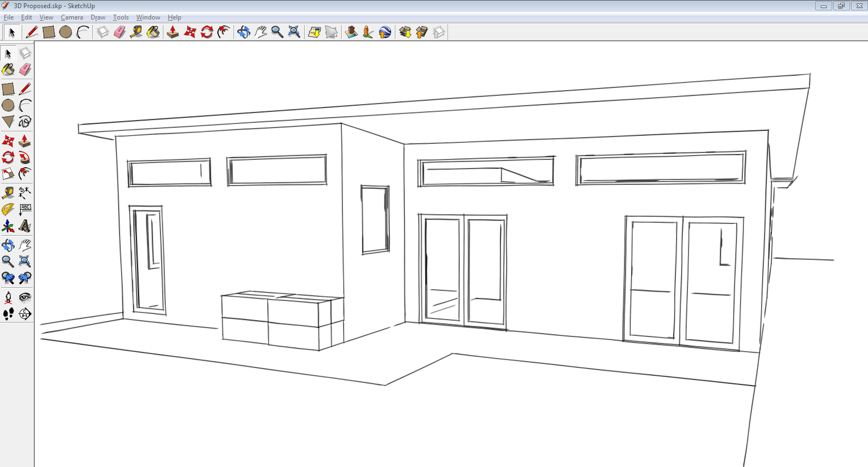This screenshot has width=868, height=467.
Task: Select the Rotate tool in the top toolbar
Action: (206, 32)
